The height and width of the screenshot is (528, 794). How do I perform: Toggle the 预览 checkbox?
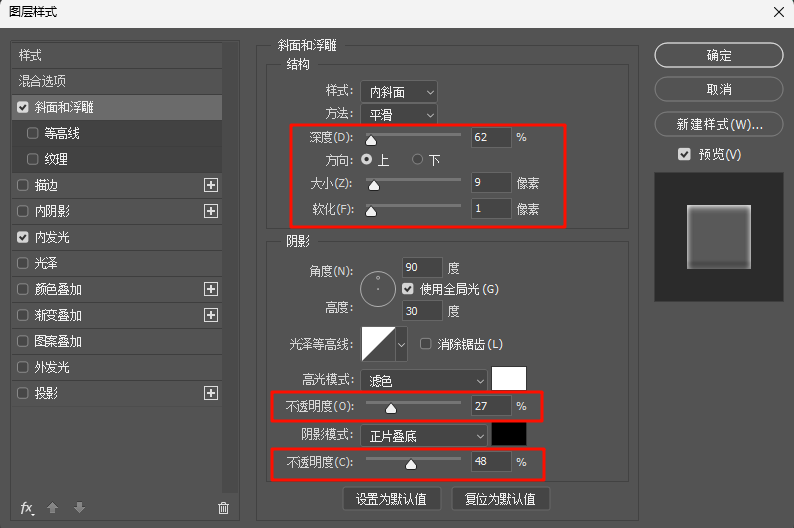[x=684, y=154]
